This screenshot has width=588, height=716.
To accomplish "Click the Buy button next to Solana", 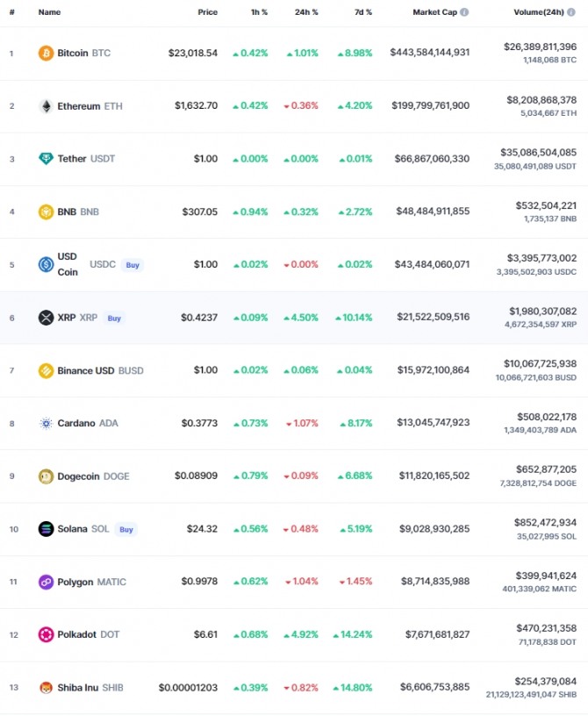I will pos(126,530).
